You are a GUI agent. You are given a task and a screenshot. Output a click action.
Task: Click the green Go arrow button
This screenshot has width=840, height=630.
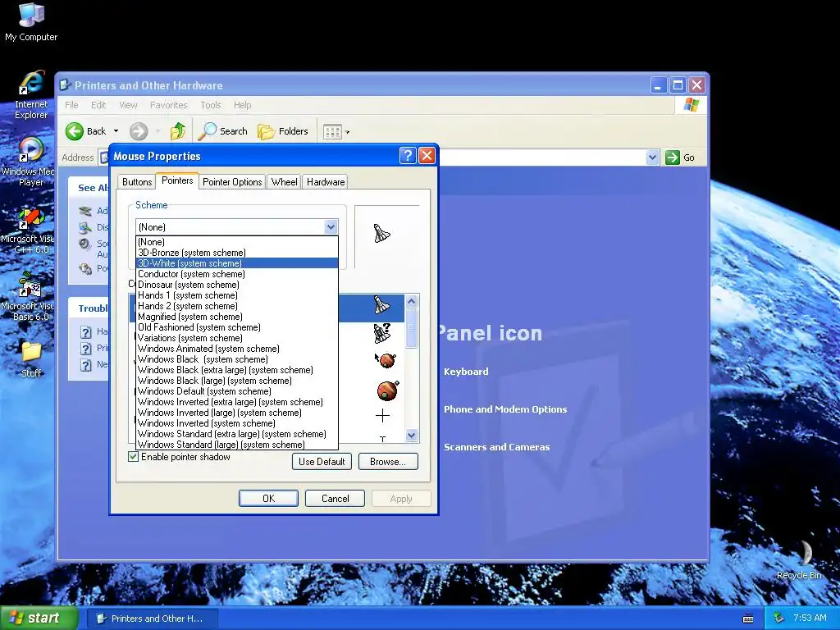click(673, 157)
